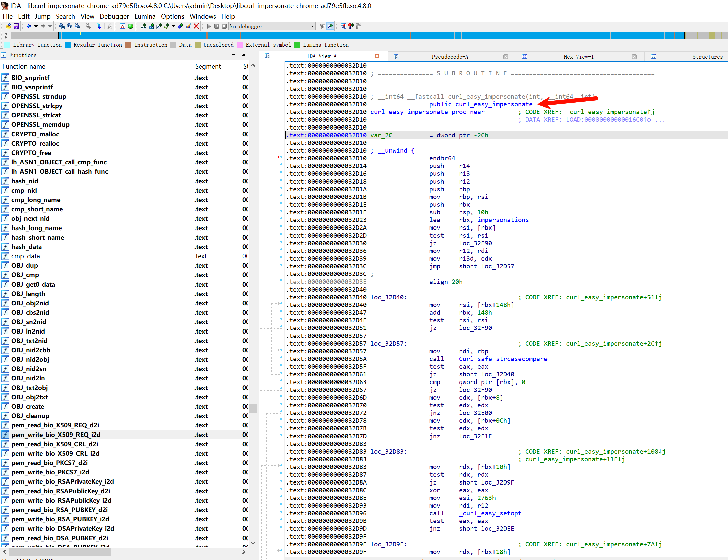The height and width of the screenshot is (560, 728).
Task: Select the OBJ_nid2obj function
Action: pyautogui.click(x=30, y=359)
